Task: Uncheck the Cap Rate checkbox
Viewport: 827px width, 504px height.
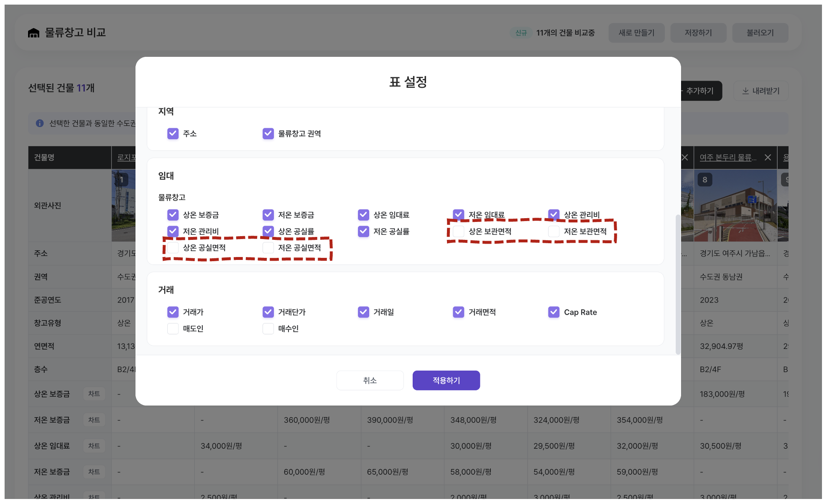Action: pos(554,312)
